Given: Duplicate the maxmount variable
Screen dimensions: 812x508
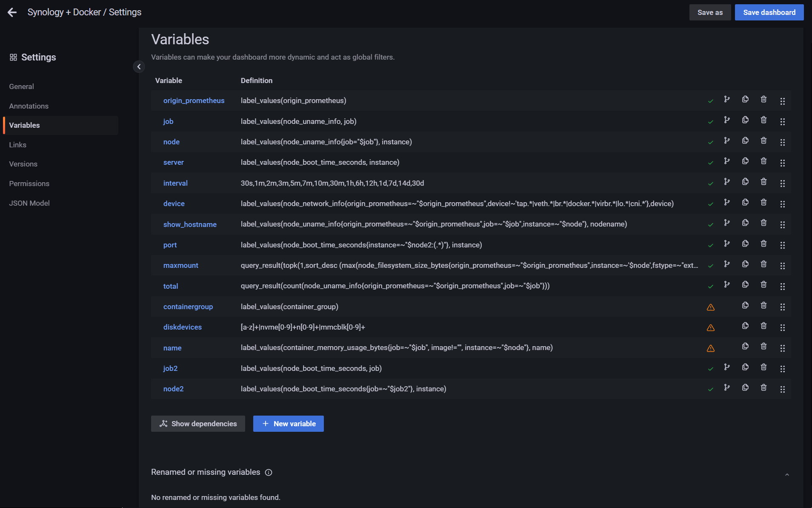Looking at the screenshot, I should click(x=745, y=264).
